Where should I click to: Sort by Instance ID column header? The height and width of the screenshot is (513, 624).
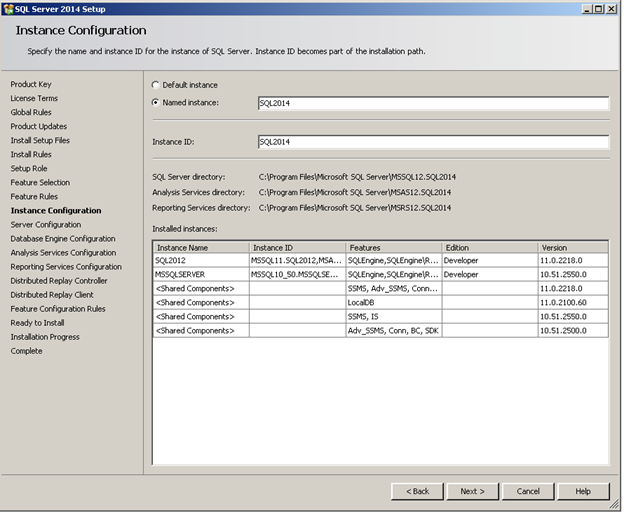click(x=298, y=248)
